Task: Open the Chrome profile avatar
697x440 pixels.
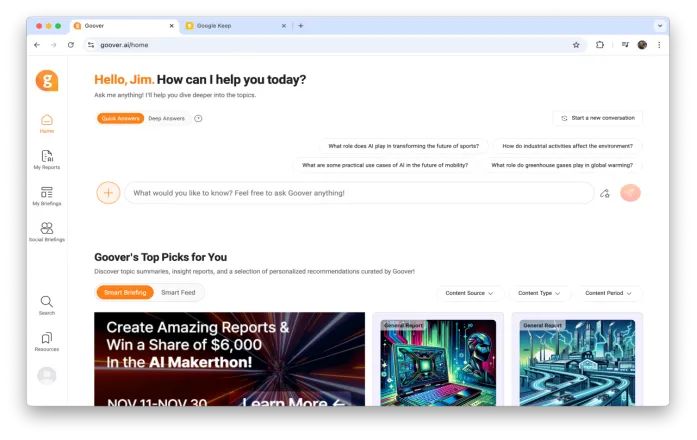Action: (x=642, y=44)
